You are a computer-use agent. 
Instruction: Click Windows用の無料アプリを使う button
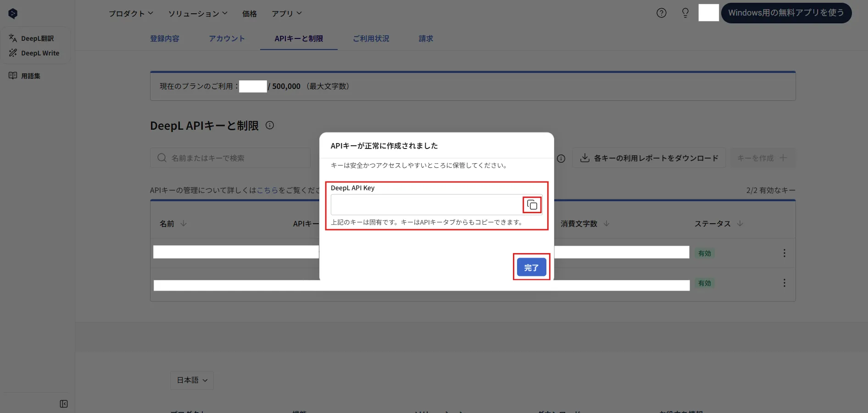(786, 13)
